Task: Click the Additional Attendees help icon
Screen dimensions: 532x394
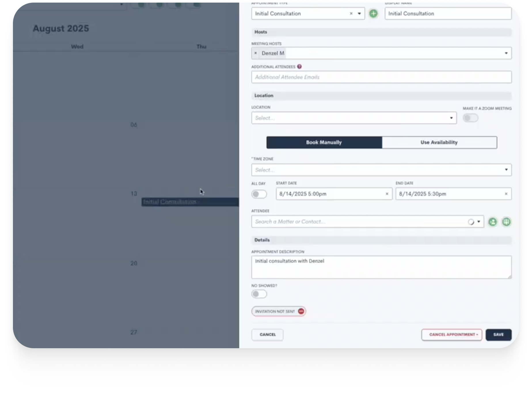Action: (x=299, y=67)
